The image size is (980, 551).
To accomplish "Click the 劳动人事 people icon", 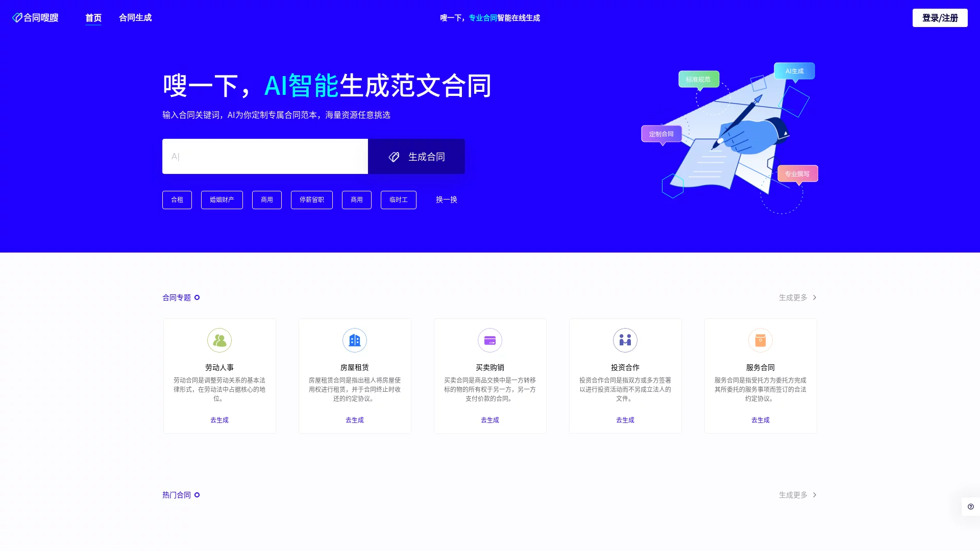I will pos(219,340).
